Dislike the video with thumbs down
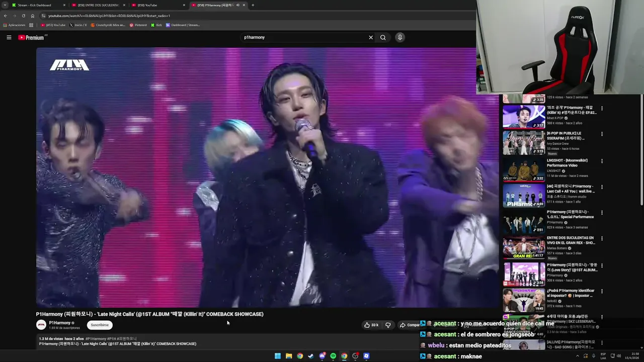Image resolution: width=644 pixels, height=362 pixels. (388, 325)
